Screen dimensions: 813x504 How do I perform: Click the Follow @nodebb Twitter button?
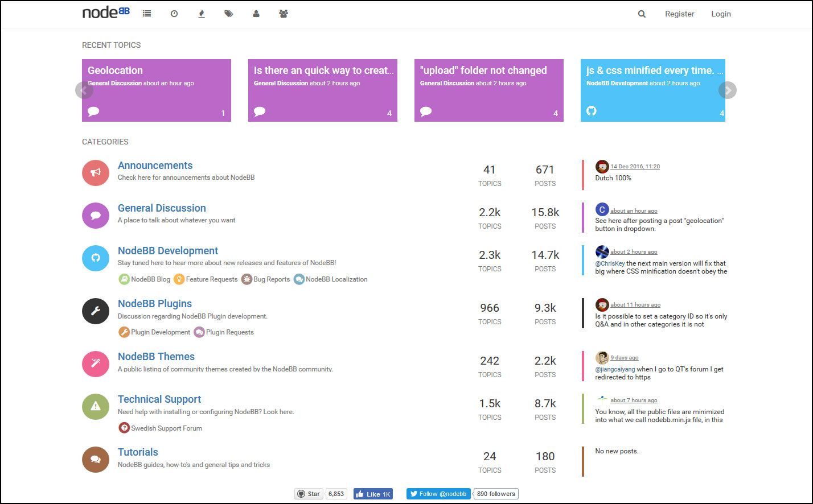pos(438,494)
